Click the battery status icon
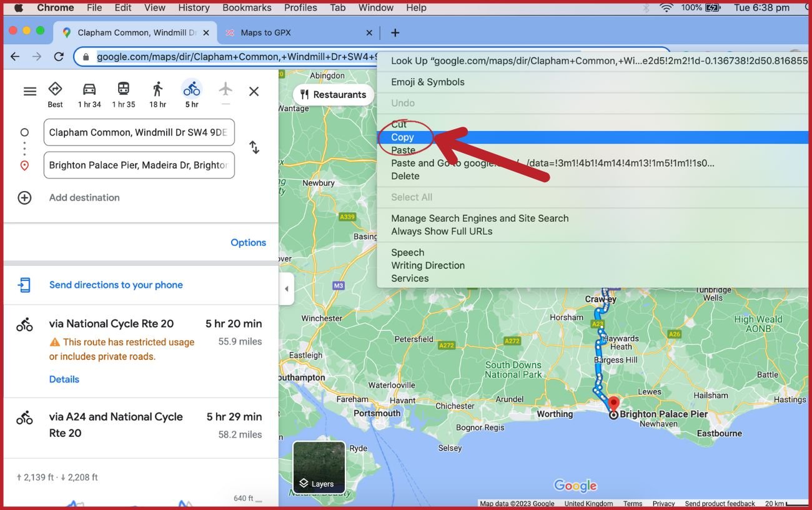 (713, 7)
